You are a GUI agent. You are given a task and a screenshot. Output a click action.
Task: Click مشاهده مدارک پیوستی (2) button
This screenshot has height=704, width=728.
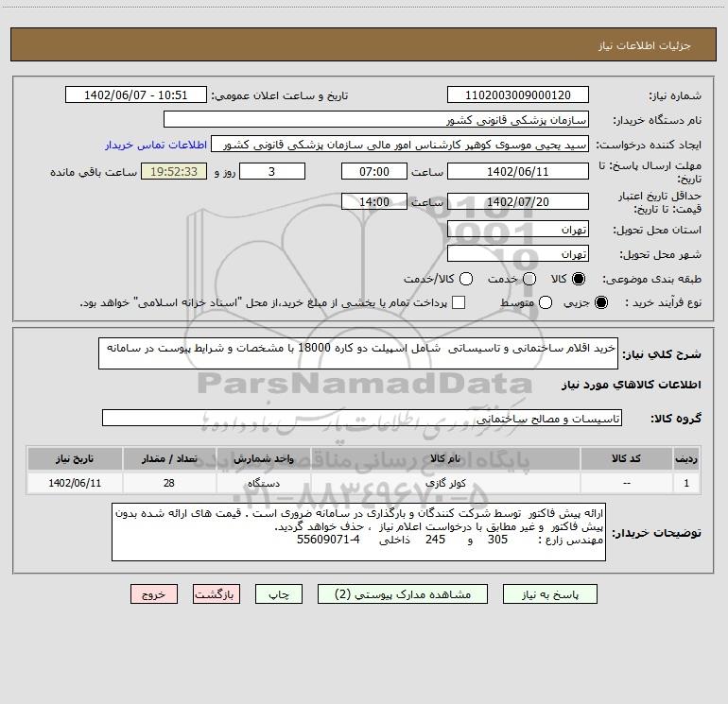pos(403,594)
